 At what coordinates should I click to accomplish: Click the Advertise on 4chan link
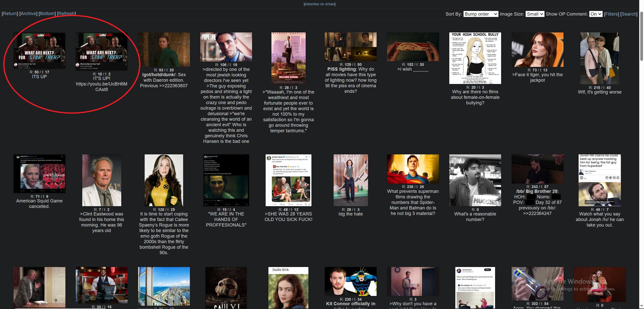[x=319, y=4]
